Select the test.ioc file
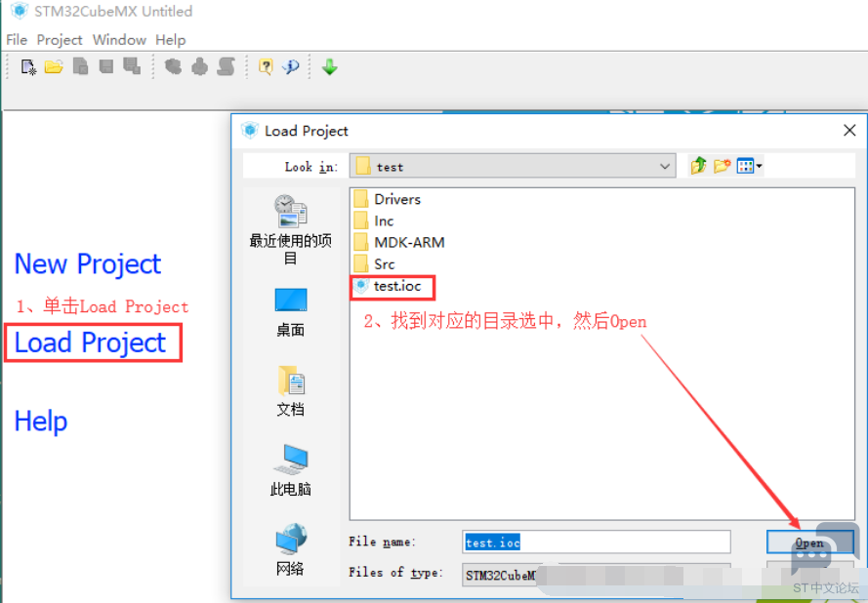 (390, 286)
